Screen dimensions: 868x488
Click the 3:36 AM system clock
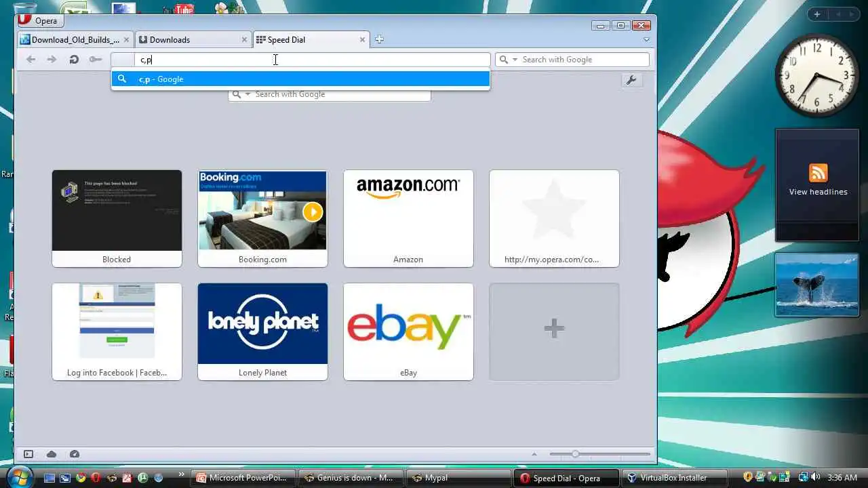click(x=841, y=478)
